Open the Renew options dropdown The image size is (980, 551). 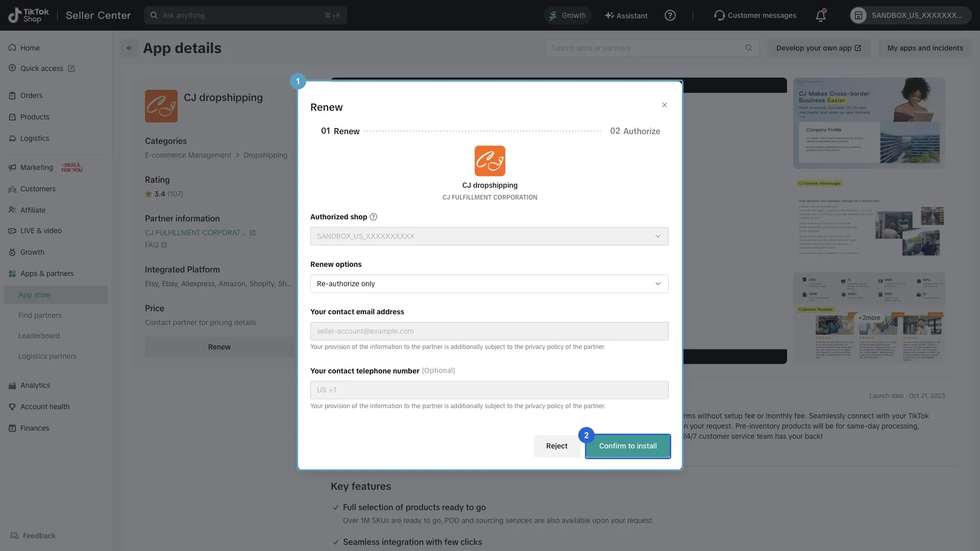click(x=489, y=284)
